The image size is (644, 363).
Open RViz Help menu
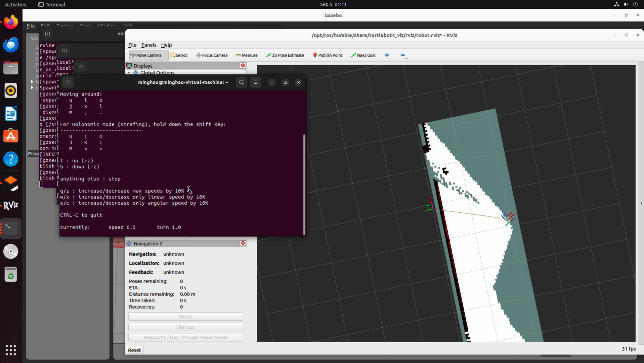pos(166,45)
